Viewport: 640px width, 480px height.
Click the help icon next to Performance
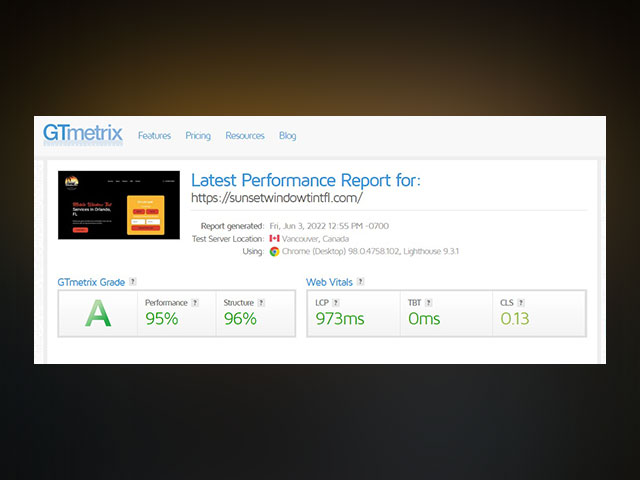195,302
